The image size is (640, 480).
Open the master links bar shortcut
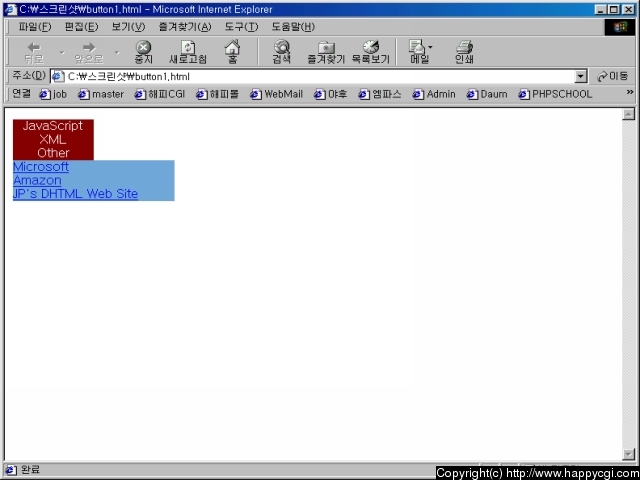(101, 94)
